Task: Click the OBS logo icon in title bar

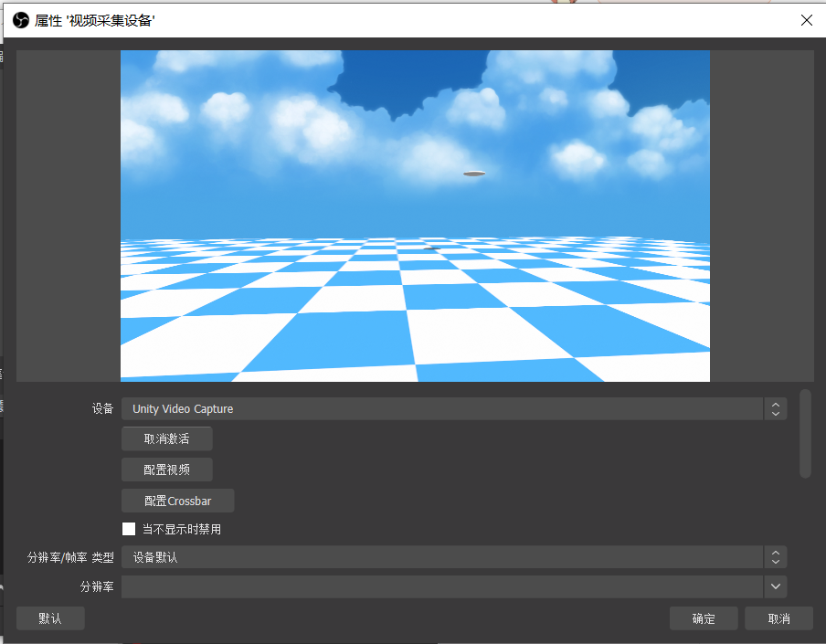Action: (x=20, y=20)
